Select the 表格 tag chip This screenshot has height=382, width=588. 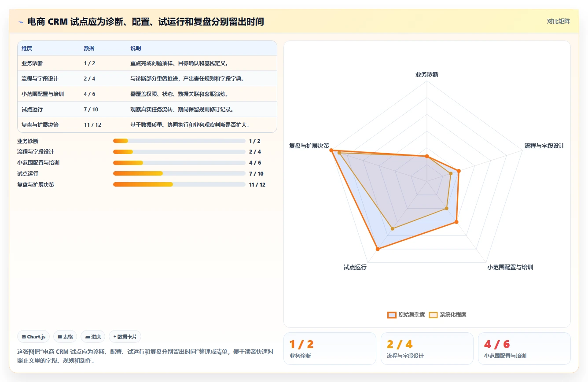click(x=65, y=337)
